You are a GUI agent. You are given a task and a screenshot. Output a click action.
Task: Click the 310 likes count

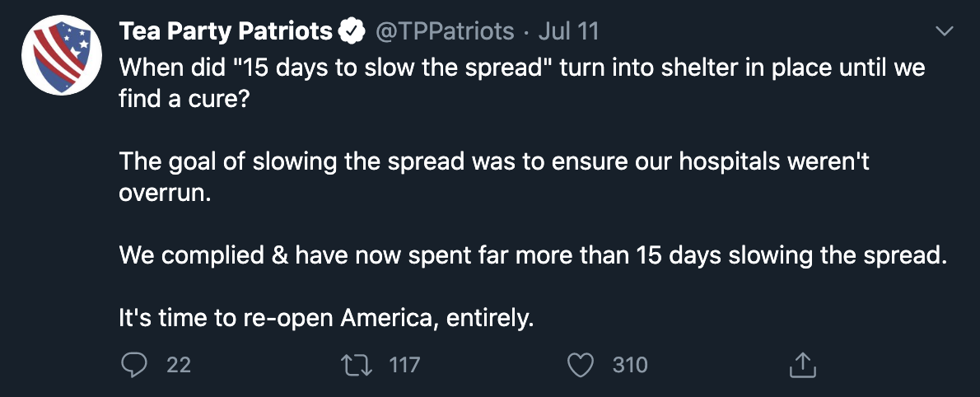[630, 365]
